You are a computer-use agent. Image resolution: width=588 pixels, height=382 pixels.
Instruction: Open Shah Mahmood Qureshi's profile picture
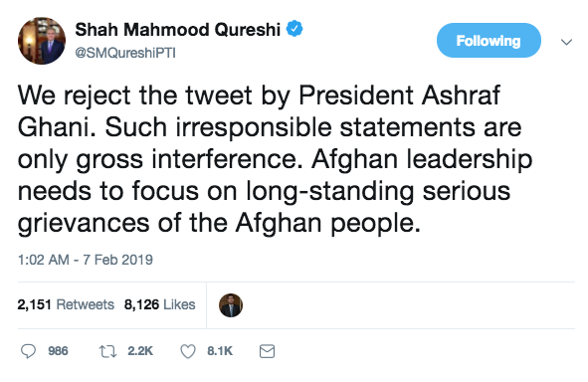point(42,41)
